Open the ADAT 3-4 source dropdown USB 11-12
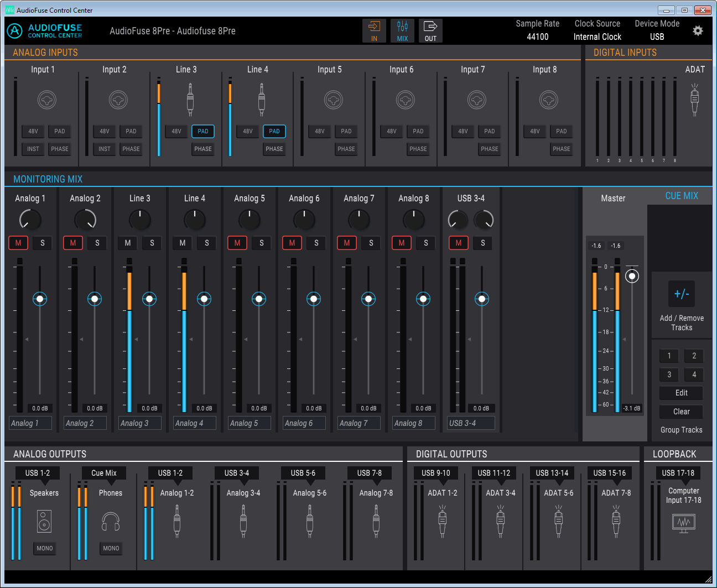Screen dimensions: 717x588 pyautogui.click(x=494, y=473)
